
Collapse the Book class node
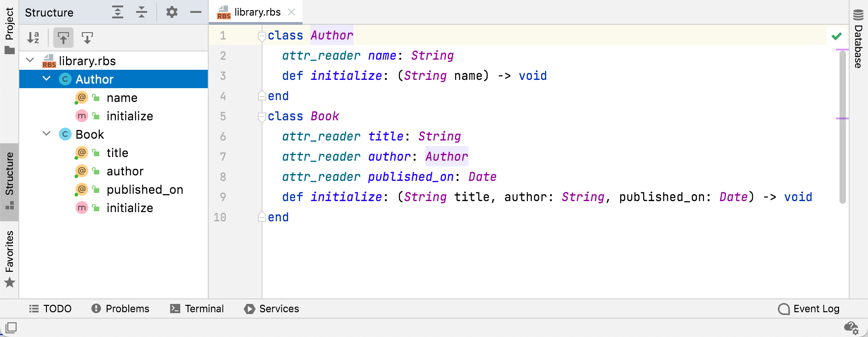coord(46,134)
